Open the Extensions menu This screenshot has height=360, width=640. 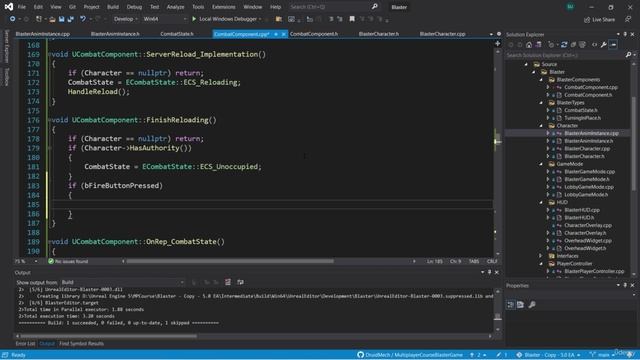[224, 7]
